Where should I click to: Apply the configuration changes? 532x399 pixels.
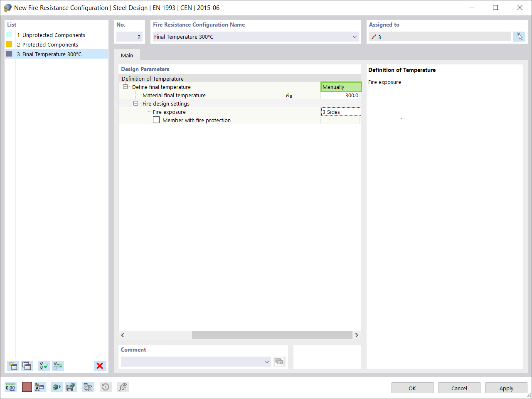506,388
